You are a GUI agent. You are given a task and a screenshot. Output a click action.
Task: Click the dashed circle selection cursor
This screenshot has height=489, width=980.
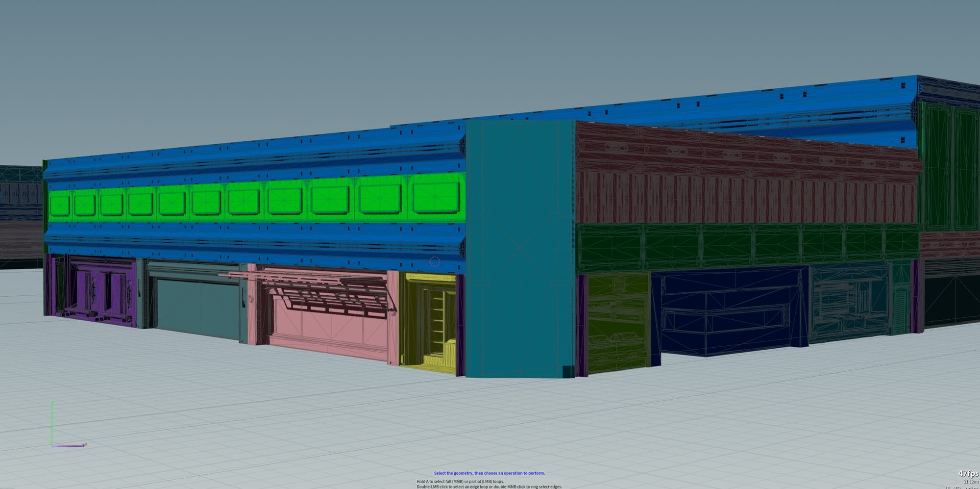(435, 261)
